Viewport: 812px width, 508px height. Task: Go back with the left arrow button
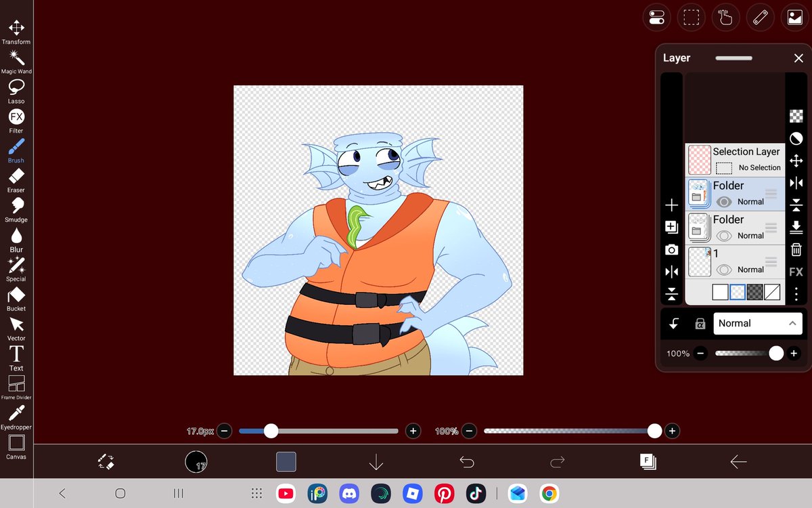738,462
